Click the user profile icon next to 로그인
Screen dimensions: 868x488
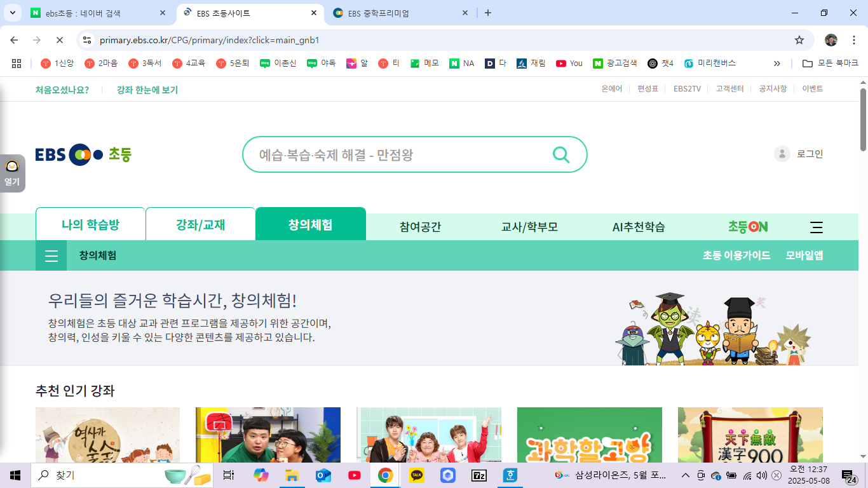point(782,154)
